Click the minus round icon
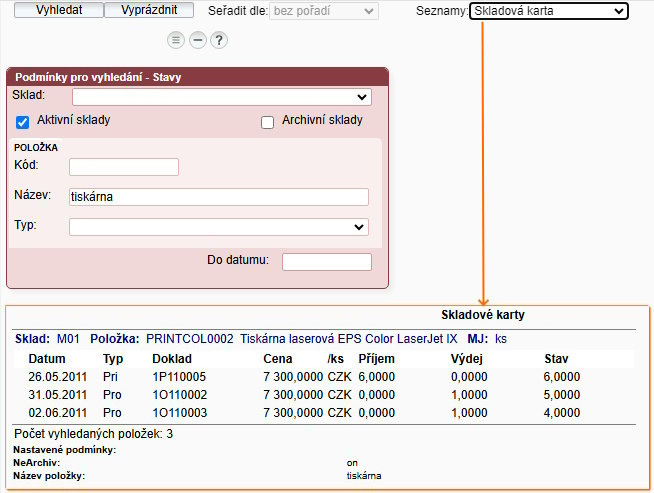Screen dimensions: 654x493 (198, 40)
